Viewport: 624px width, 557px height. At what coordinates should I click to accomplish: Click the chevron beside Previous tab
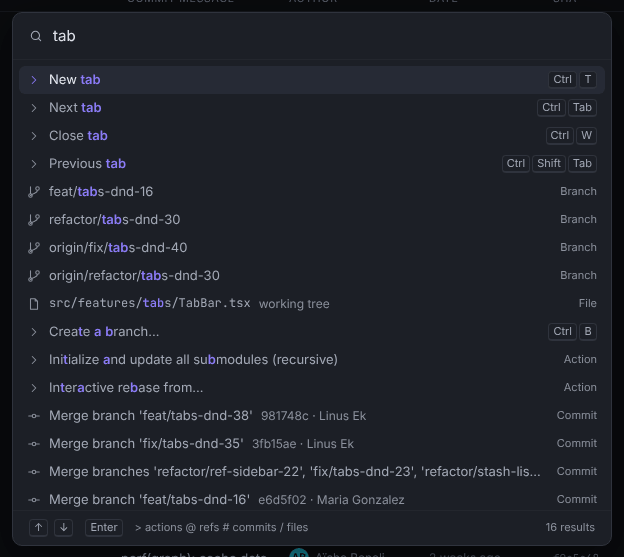34,164
